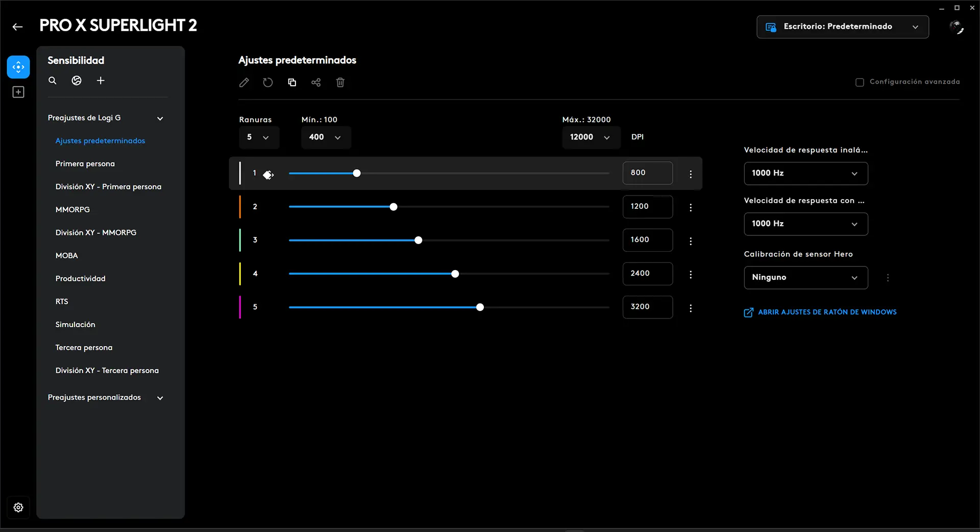Duplicate the preset with copy icon

[x=292, y=82]
